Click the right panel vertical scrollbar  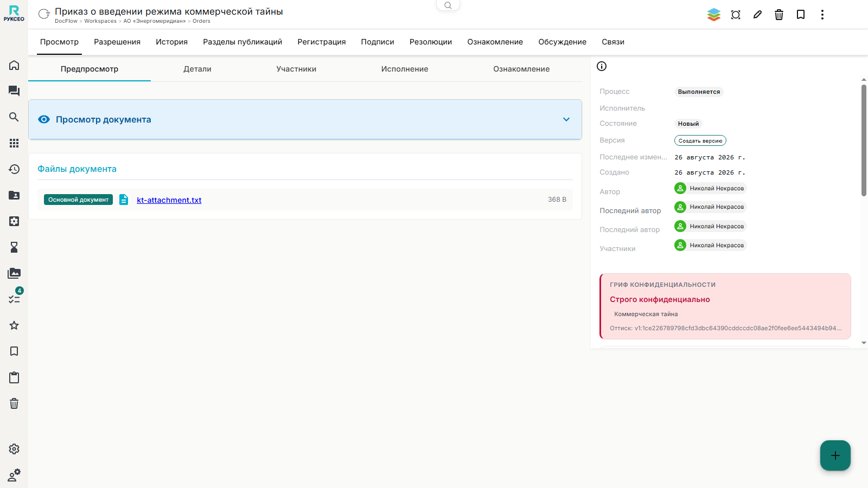point(864,140)
